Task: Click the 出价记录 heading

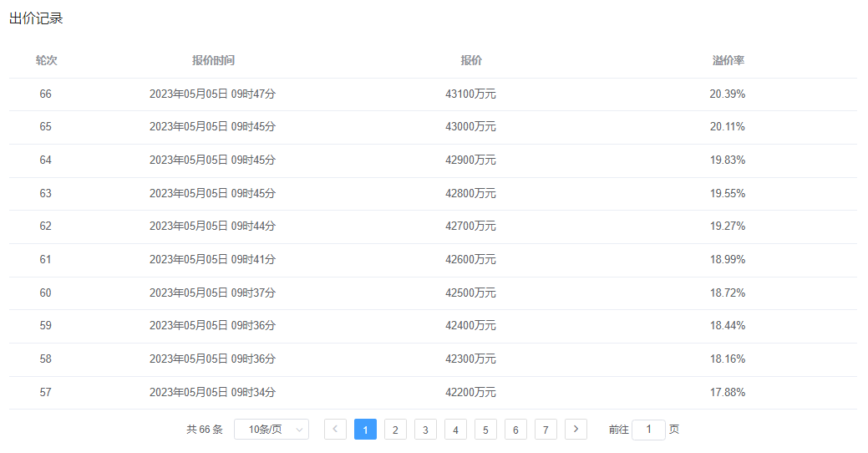Action: tap(36, 18)
